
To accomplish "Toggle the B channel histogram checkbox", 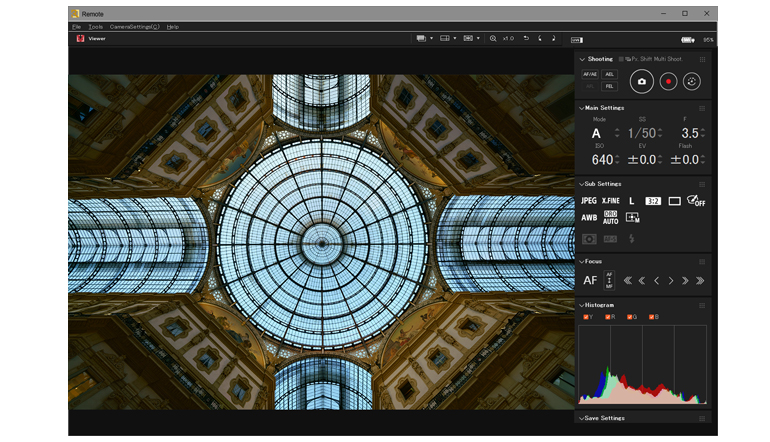I will click(652, 317).
